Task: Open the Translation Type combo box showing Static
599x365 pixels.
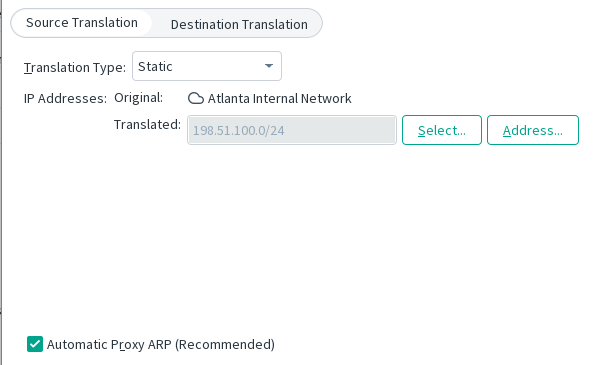Action: [x=207, y=66]
